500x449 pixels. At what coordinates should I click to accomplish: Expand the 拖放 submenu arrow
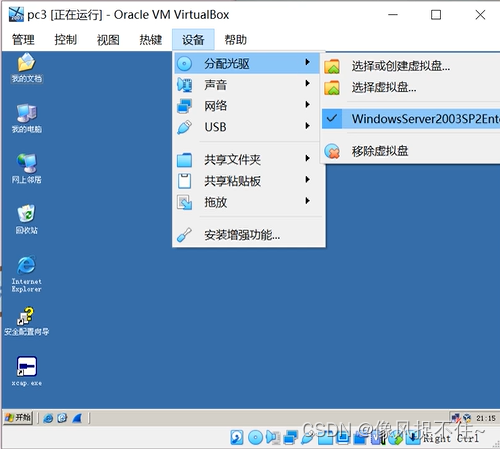coord(307,201)
